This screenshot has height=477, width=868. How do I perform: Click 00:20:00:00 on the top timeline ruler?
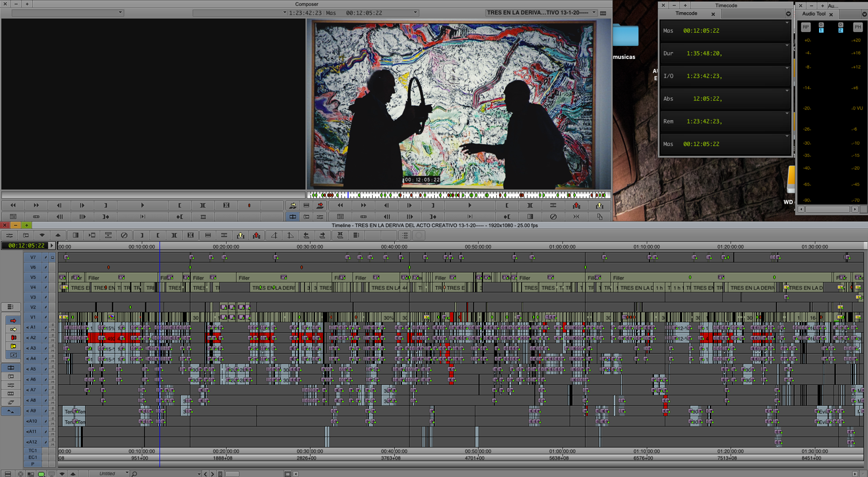pos(226,246)
